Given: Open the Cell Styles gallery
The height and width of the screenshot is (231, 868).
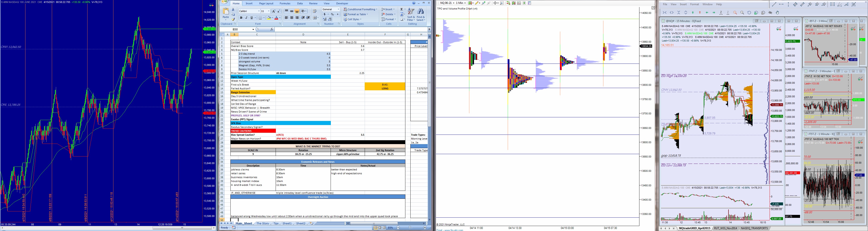Looking at the screenshot, I should click(352, 20).
